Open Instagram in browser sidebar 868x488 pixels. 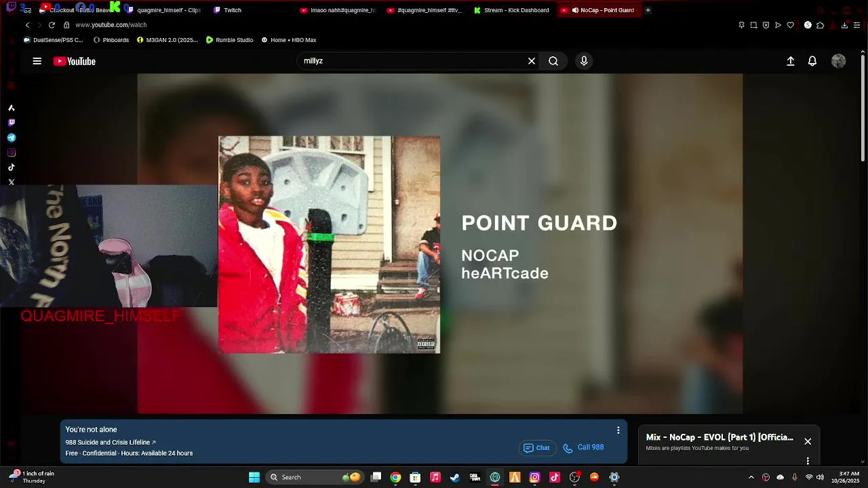11,152
